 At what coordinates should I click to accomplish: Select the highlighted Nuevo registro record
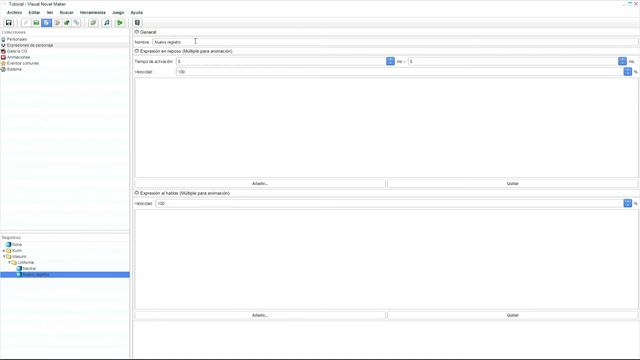pos(65,275)
